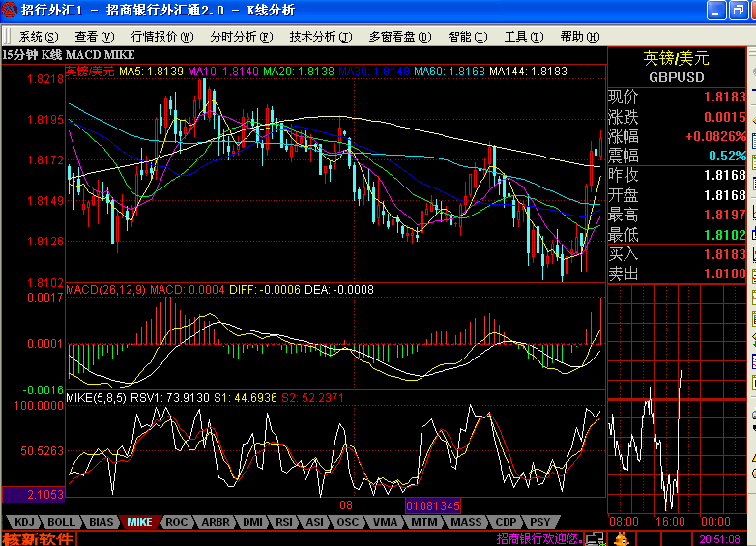Switch to the RSI indicator tab

(x=284, y=522)
